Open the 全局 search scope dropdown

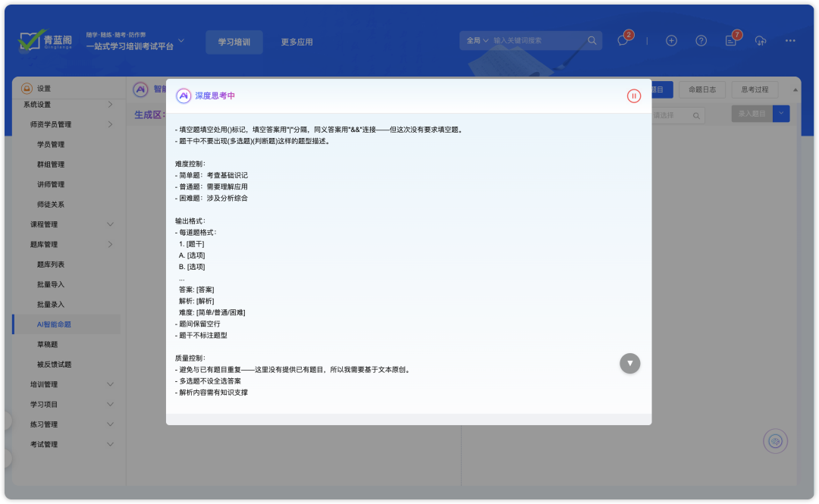(477, 41)
